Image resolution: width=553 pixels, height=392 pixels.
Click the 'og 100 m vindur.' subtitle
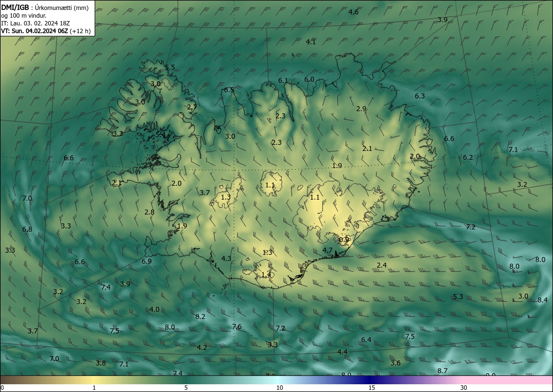click(x=23, y=16)
